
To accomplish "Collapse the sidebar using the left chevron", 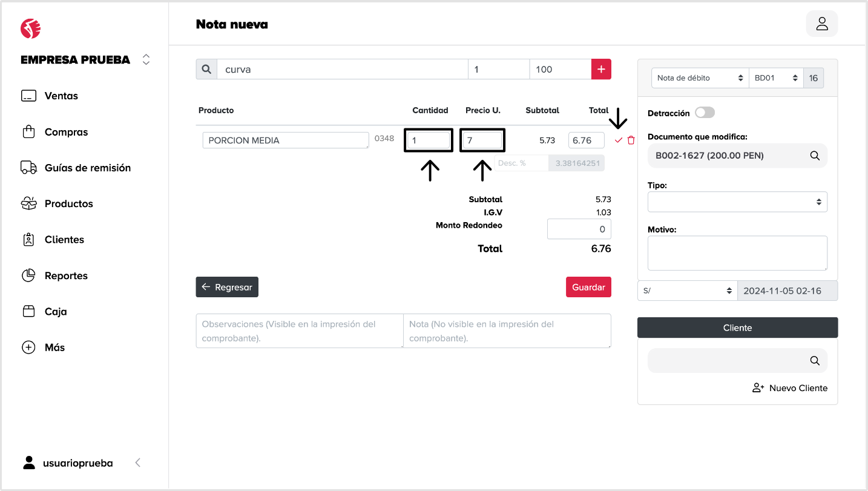I will (x=138, y=463).
